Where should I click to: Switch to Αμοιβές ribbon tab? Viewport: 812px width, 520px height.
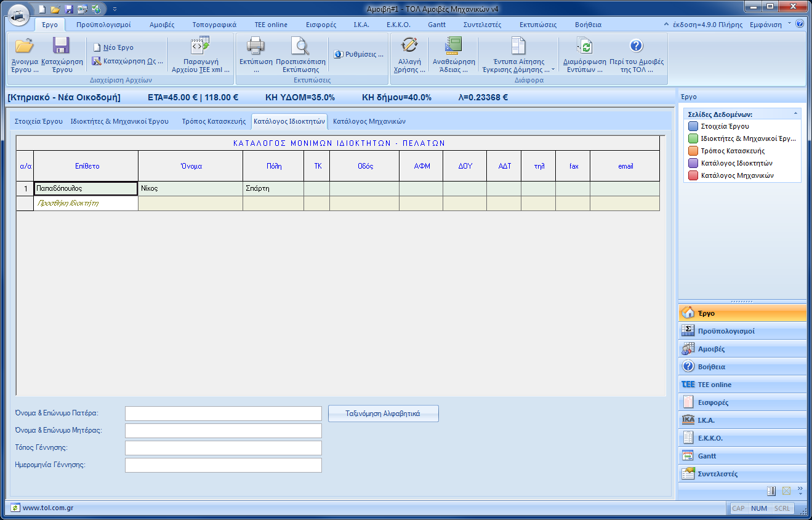coord(162,25)
